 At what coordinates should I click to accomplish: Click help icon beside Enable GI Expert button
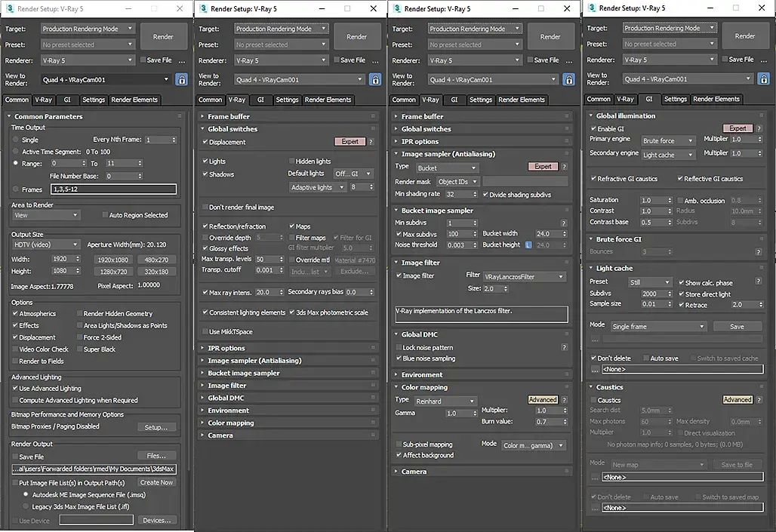tap(759, 128)
